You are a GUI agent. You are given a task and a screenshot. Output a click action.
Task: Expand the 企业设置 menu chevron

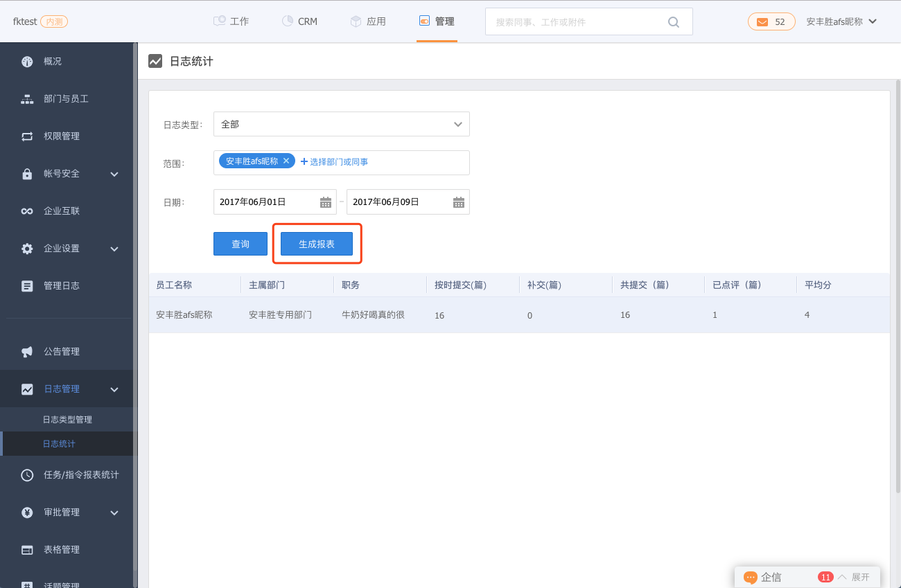coord(115,249)
